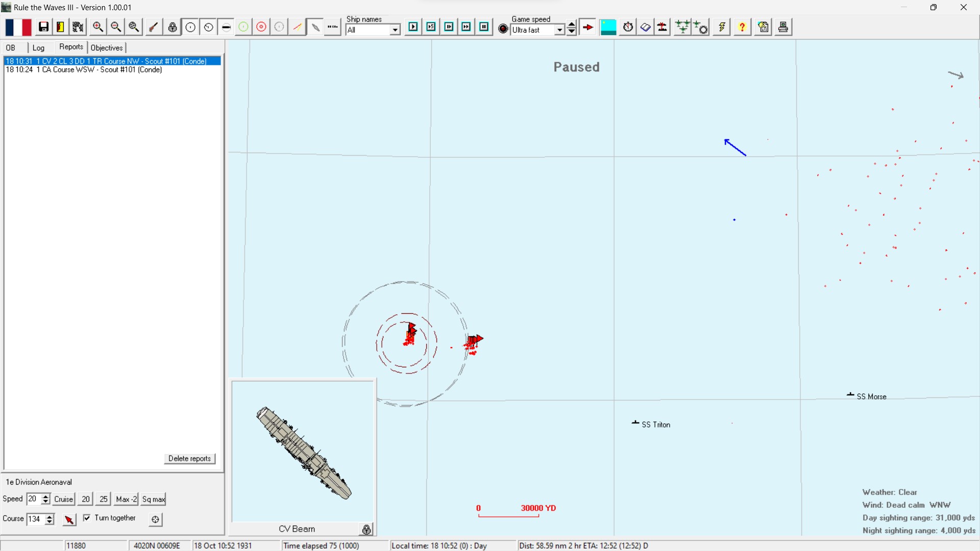Switch to the OB tab
980x551 pixels.
click(x=11, y=47)
